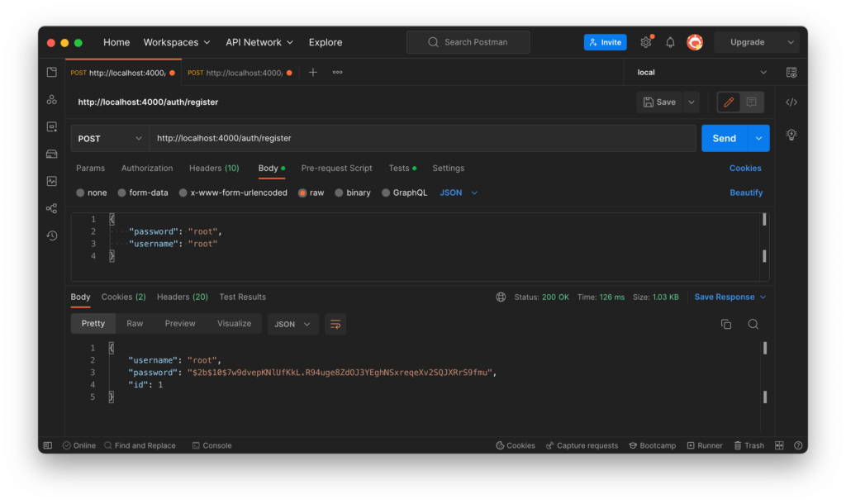The width and height of the screenshot is (846, 504).
Task: Open the lightbulb info panel icon
Action: [x=791, y=135]
